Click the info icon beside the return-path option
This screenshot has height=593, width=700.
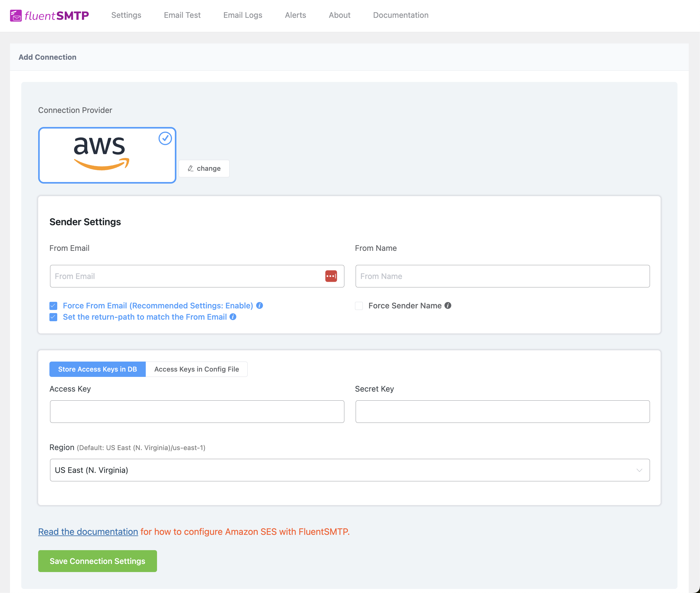tap(233, 317)
